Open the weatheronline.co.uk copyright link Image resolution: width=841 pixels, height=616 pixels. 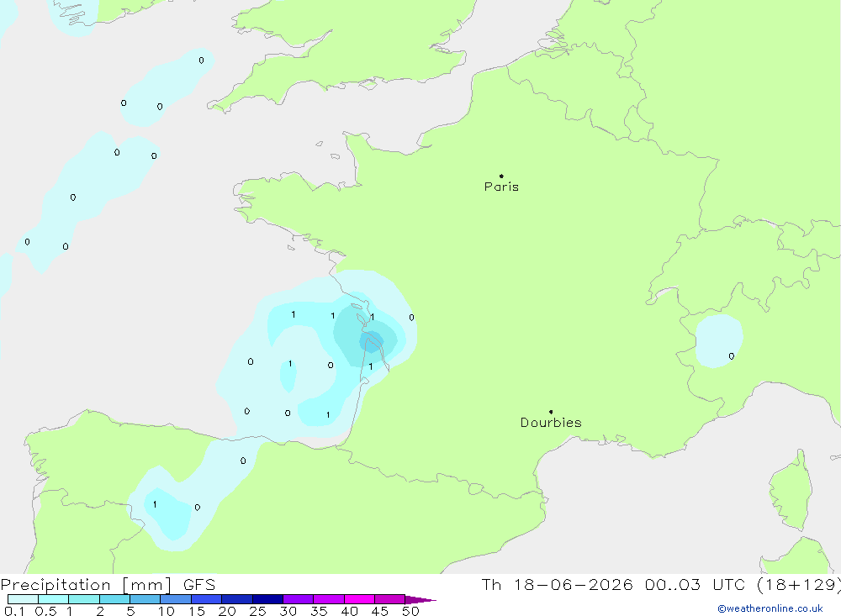770,608
